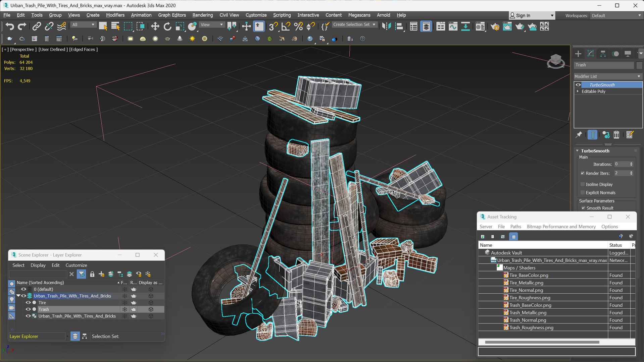
Task: Open the Modifier List dropdown
Action: tap(607, 76)
